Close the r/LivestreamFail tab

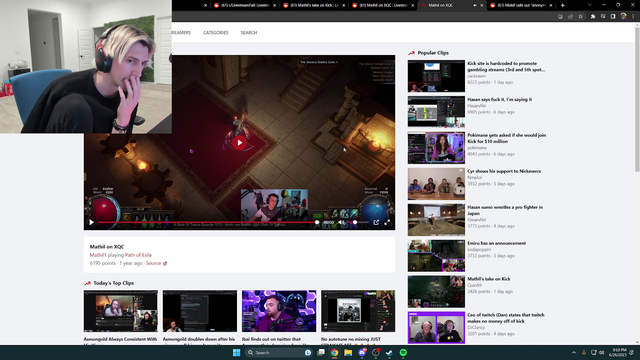click(274, 5)
